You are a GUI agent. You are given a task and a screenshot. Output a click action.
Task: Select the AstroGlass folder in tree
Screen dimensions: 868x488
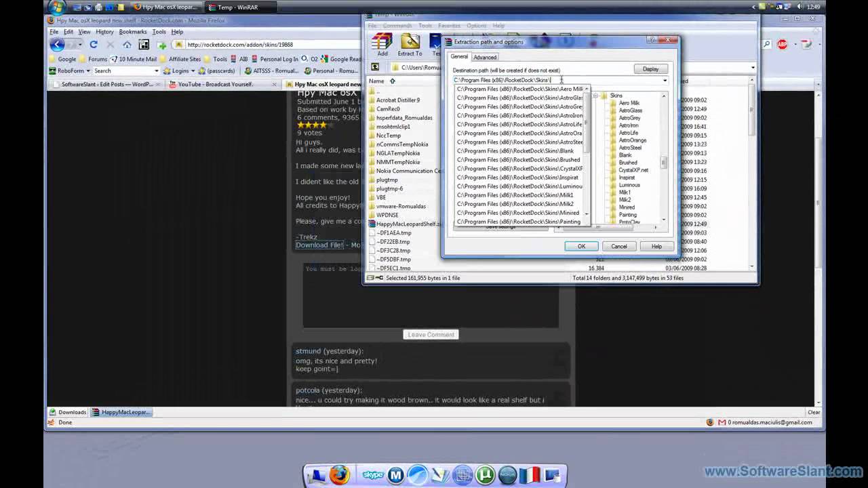tap(630, 110)
